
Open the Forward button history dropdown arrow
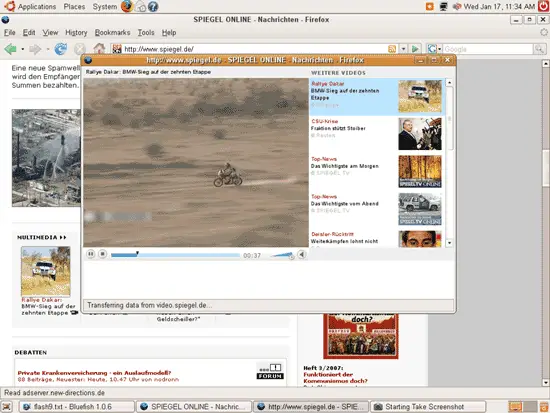[48, 49]
